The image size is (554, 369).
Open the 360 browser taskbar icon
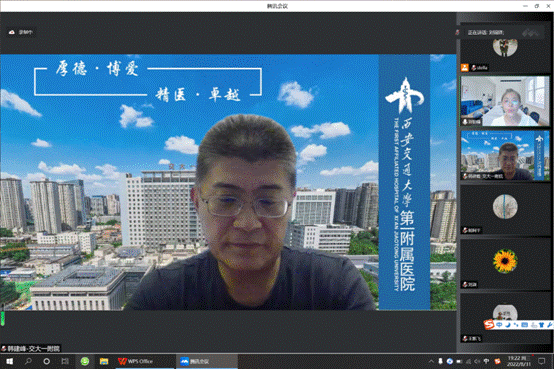[85, 361]
